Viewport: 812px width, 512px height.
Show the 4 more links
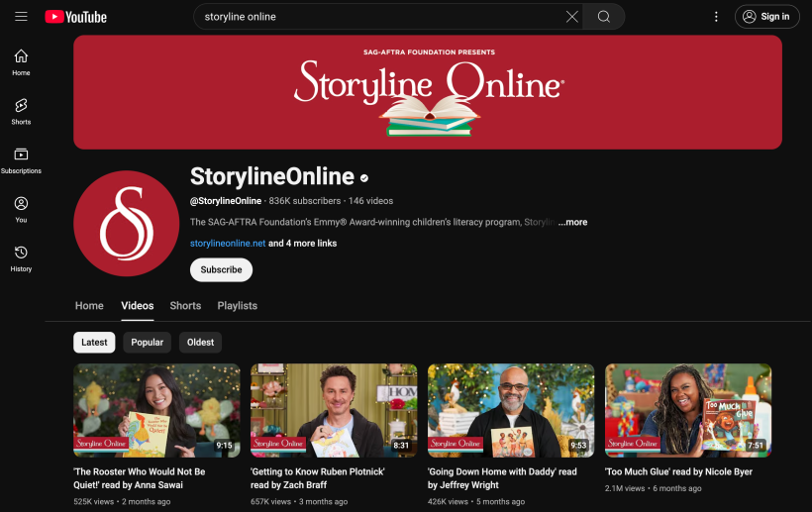point(302,244)
